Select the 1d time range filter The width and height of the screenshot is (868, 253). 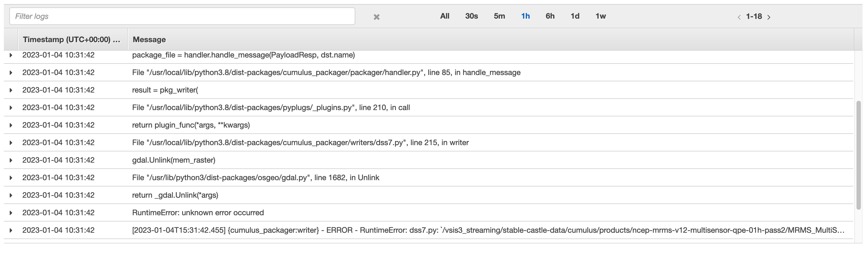(575, 16)
